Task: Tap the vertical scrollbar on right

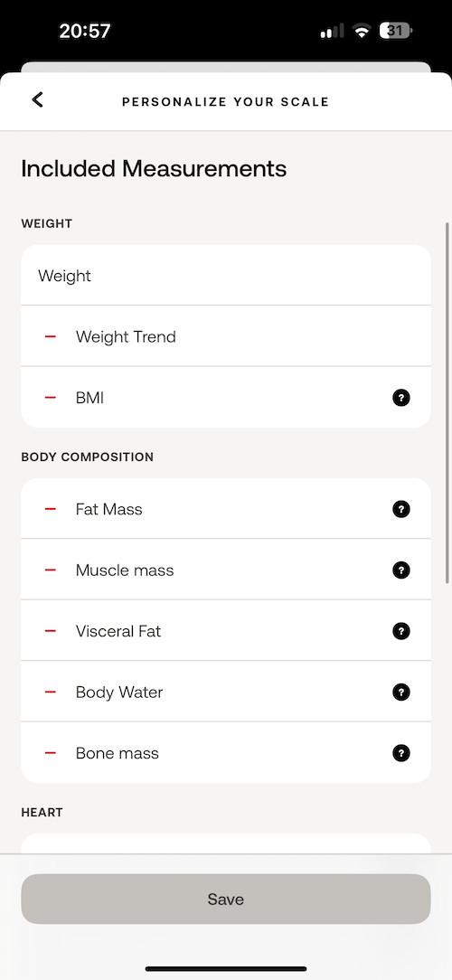Action: pos(447,403)
